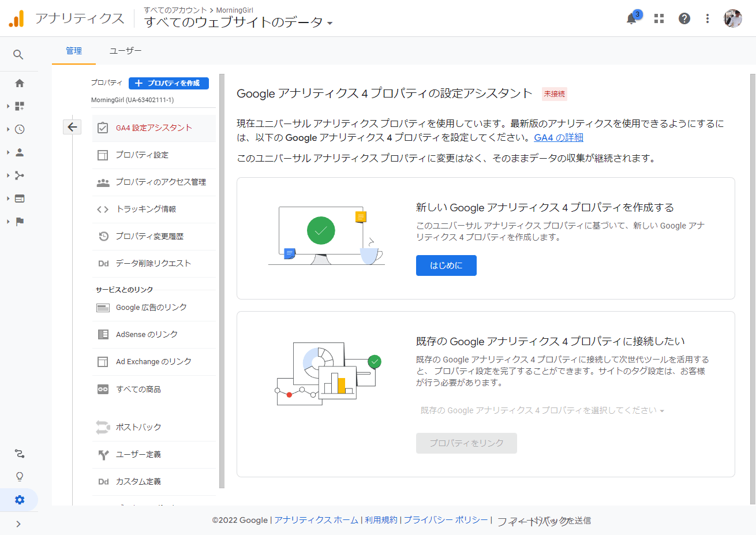Screen dimensions: 756x535
Task: Open the Home icon in sidebar
Action: pos(20,83)
